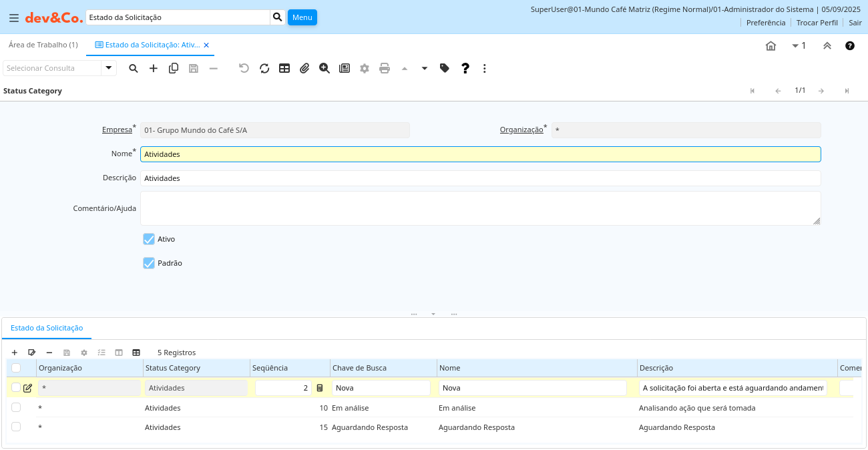Uncheck the Ativo checkbox
This screenshot has width=868, height=450.
pyautogui.click(x=149, y=239)
